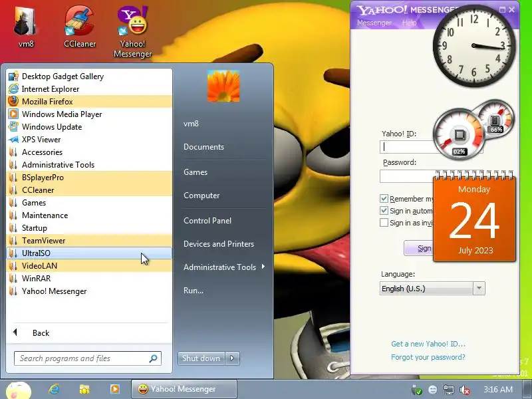This screenshot has width=532, height=399.
Task: Open the Run... dialog
Action: [194, 291]
